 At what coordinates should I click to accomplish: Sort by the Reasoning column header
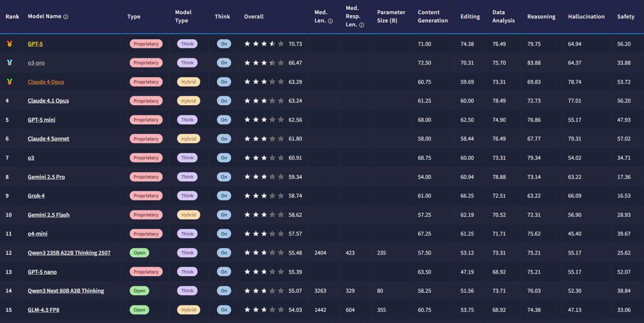point(541,17)
